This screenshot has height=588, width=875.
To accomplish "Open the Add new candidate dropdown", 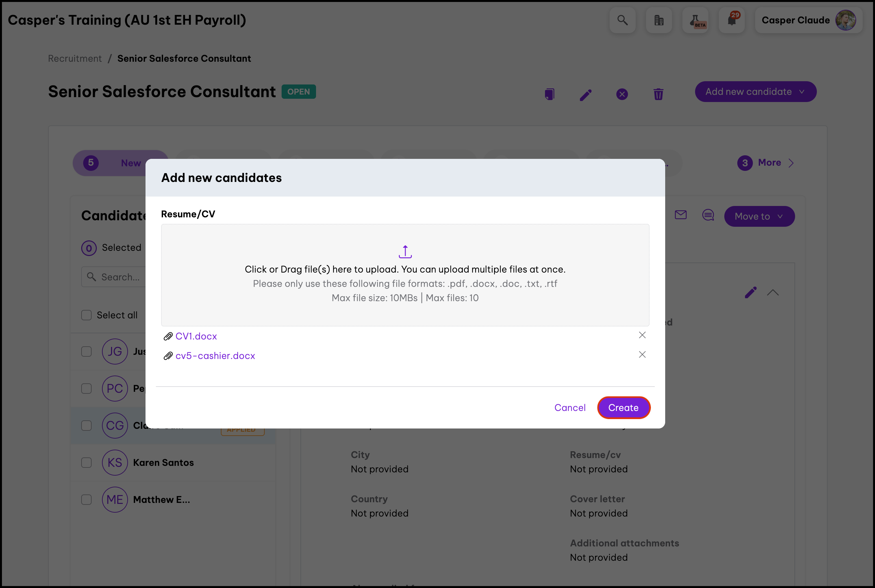I will point(755,92).
